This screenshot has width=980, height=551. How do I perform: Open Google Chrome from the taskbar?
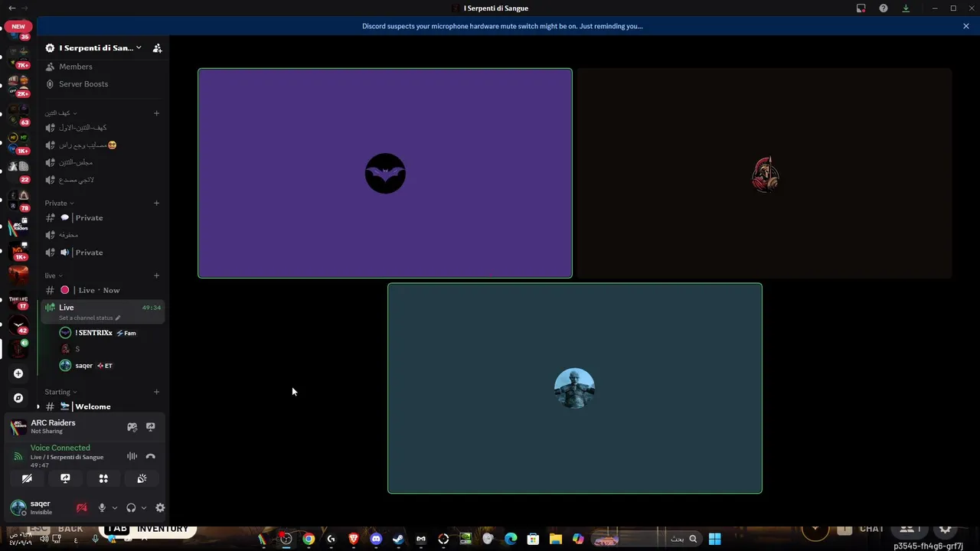(x=309, y=539)
